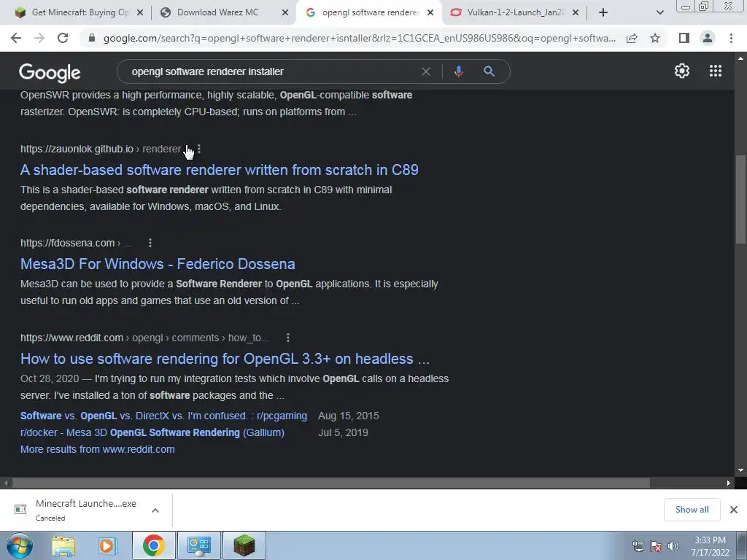Bookmark this tab with star
Viewport: 747px width, 560px height.
(655, 38)
